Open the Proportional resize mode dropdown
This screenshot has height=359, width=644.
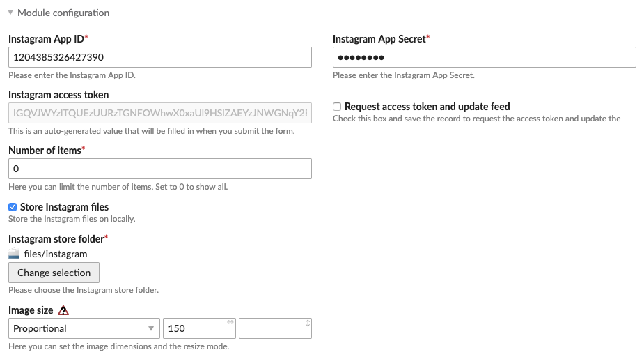[84, 328]
